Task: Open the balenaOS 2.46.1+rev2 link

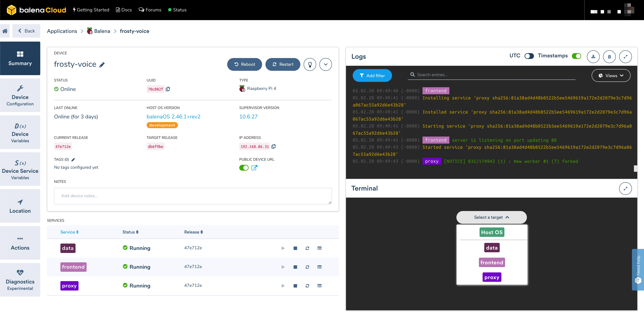Action: click(x=173, y=117)
